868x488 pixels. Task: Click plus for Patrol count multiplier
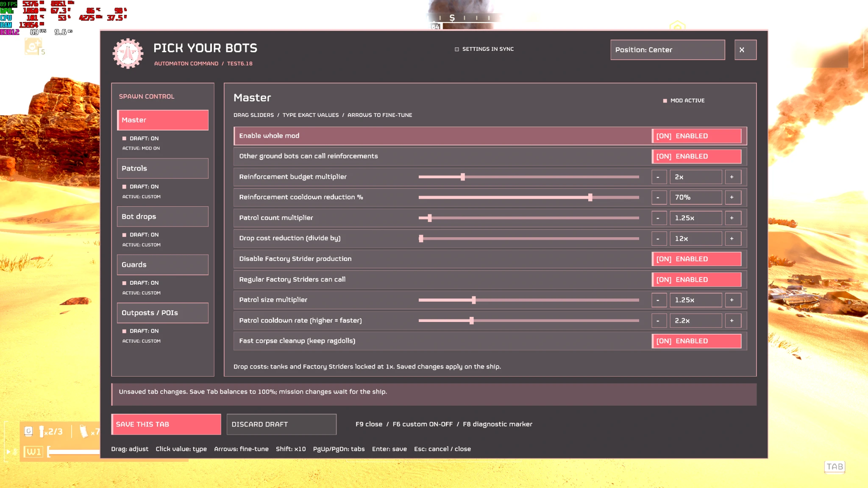coord(732,218)
